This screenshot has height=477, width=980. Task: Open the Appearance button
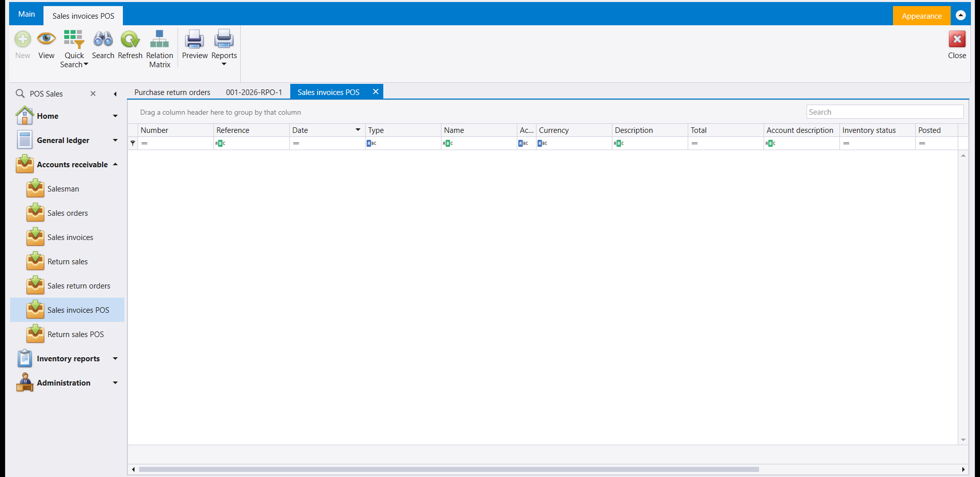[x=921, y=16]
